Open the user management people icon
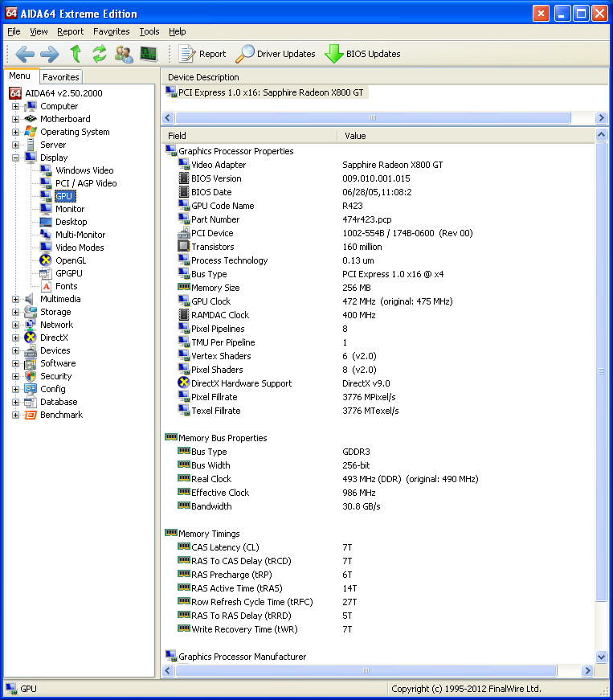This screenshot has height=700, width=613. [x=124, y=54]
